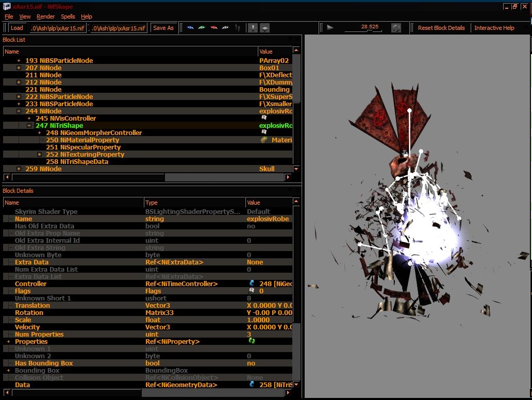The image size is (532, 400).
Task: Select the 221 NiNode row
Action: click(x=147, y=90)
